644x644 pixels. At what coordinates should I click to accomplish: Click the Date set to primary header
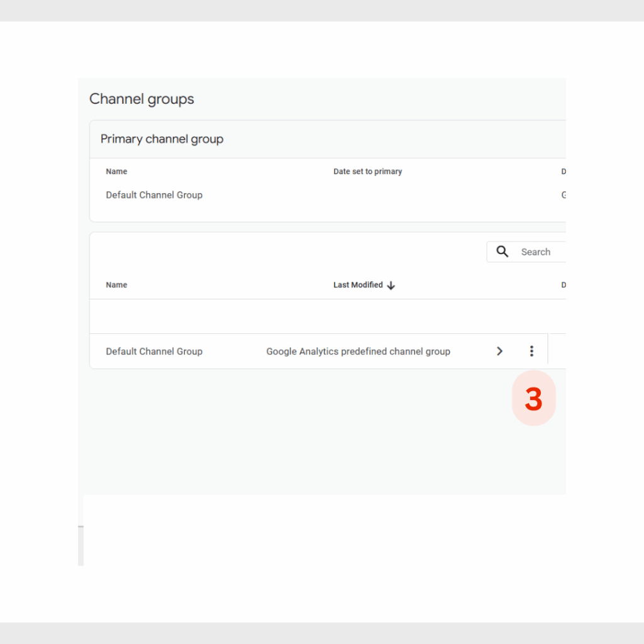[x=367, y=172]
